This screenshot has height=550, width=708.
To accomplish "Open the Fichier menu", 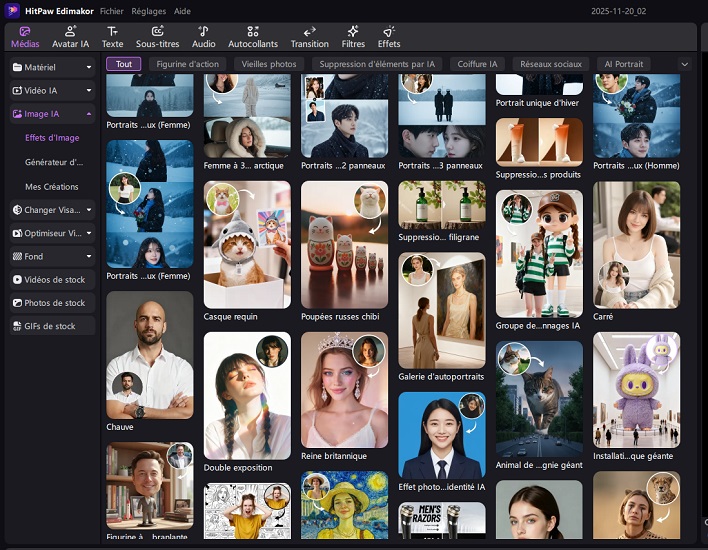I will click(x=112, y=10).
